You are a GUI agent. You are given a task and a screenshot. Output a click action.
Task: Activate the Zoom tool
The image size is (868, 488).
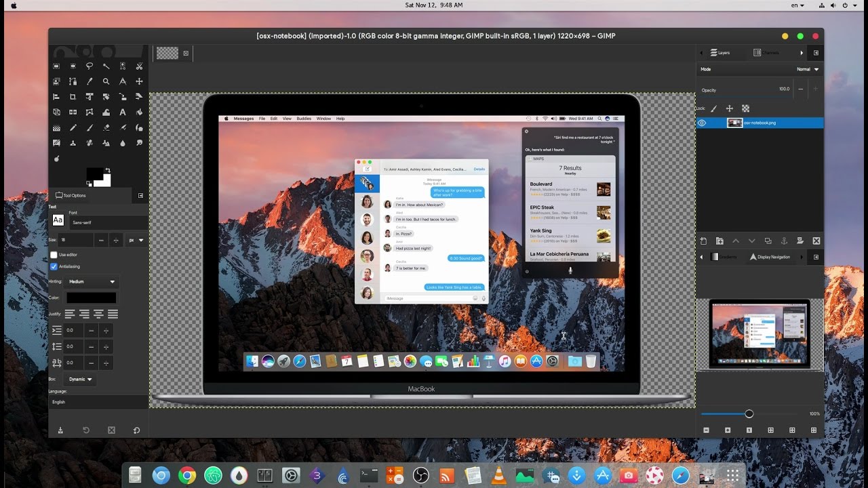pos(105,81)
